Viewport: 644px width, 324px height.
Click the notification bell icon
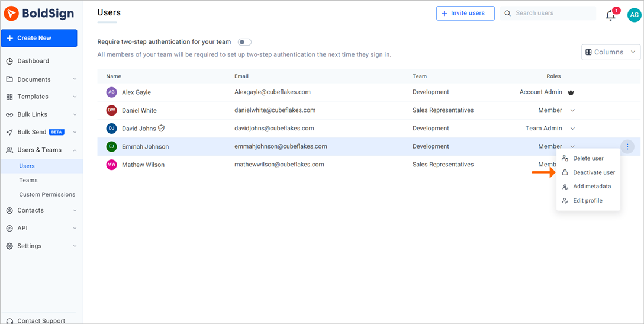click(610, 15)
